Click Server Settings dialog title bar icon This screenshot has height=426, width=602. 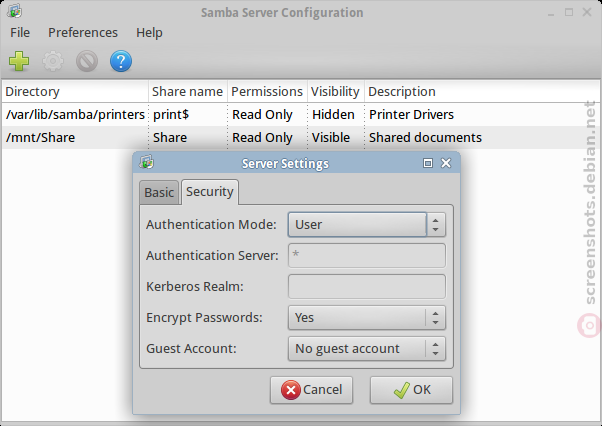pos(146,163)
